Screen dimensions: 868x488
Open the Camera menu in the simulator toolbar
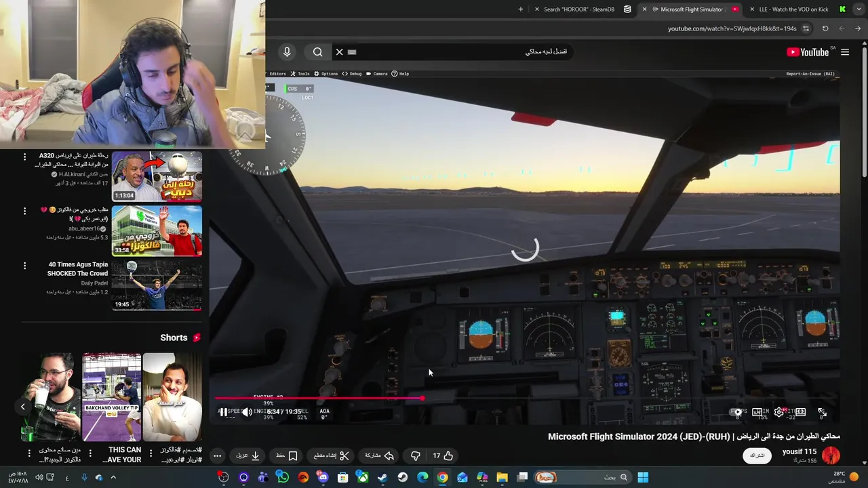click(376, 74)
